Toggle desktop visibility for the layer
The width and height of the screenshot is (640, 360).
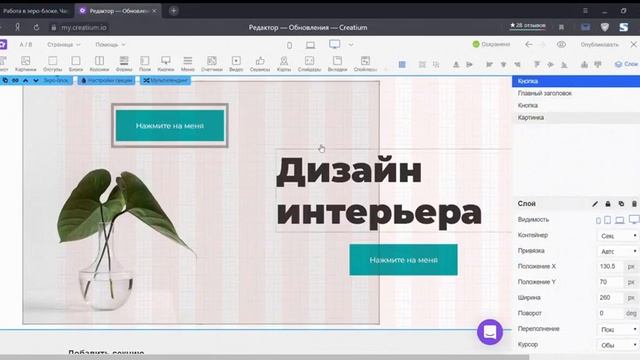click(x=634, y=220)
